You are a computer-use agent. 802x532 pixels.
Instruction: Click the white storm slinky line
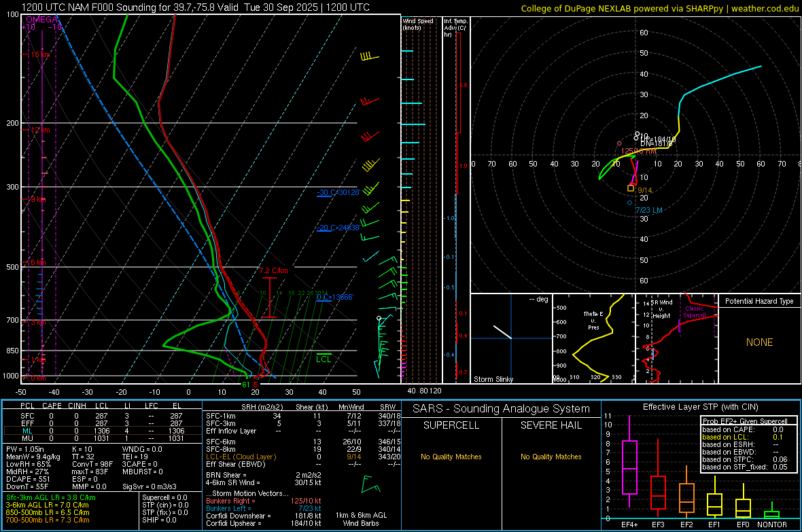pos(502,332)
